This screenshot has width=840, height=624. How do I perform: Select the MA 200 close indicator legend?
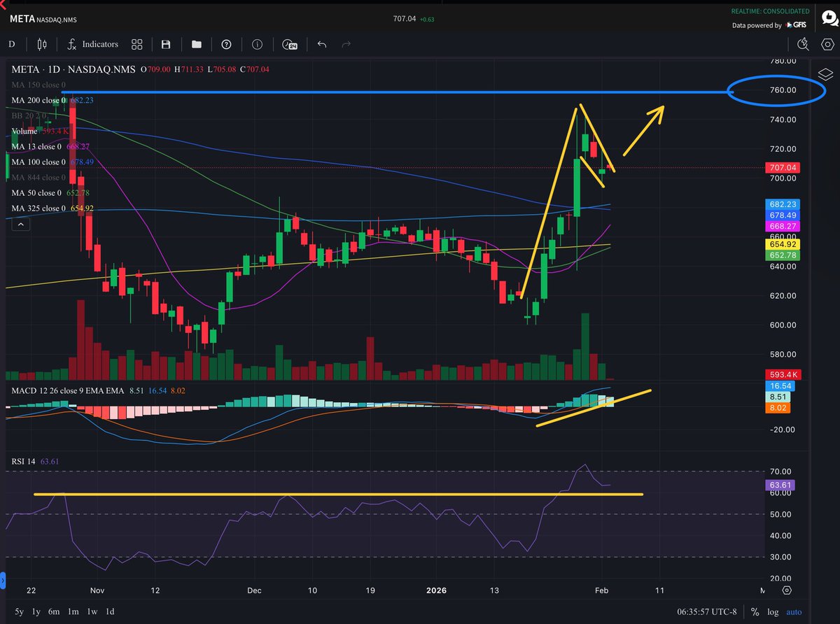coord(52,100)
